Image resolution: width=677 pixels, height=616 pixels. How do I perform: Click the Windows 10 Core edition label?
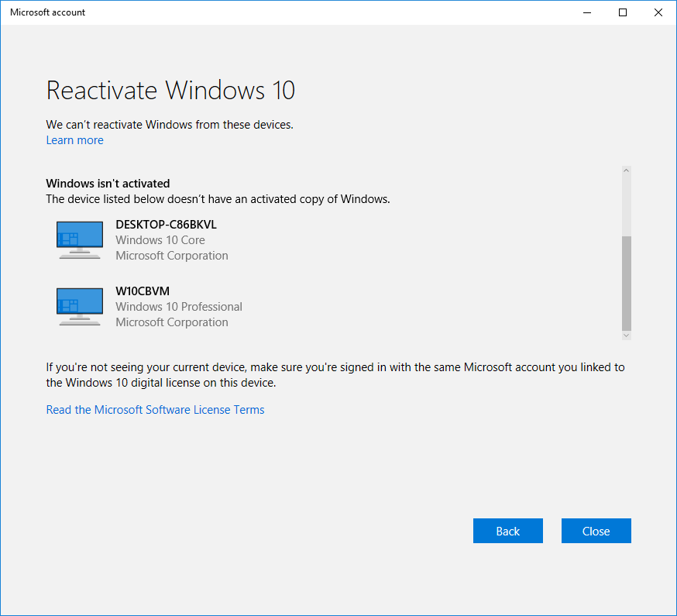pos(160,240)
